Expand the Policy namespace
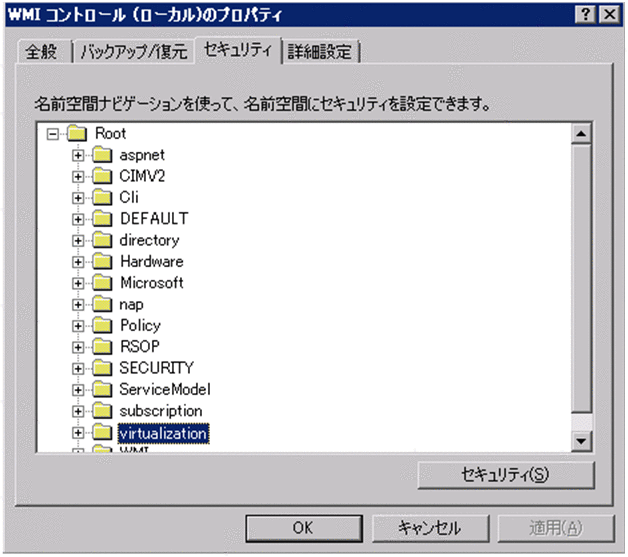 78,326
